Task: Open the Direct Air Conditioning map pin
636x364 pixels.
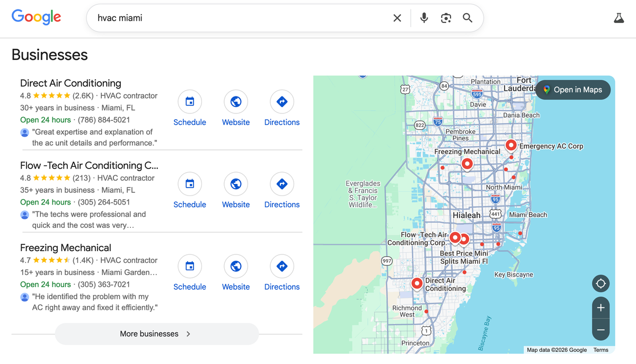Action: click(x=417, y=283)
